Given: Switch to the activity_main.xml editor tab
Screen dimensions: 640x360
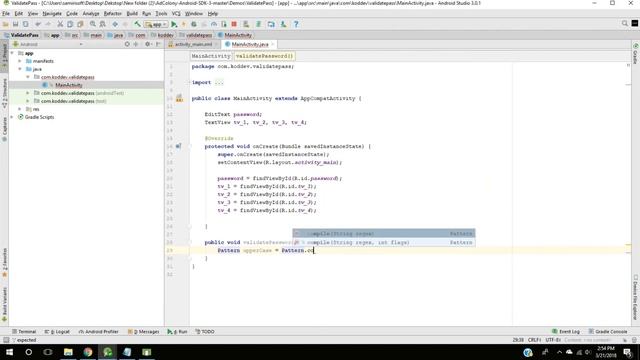Looking at the screenshot, I should [x=193, y=44].
